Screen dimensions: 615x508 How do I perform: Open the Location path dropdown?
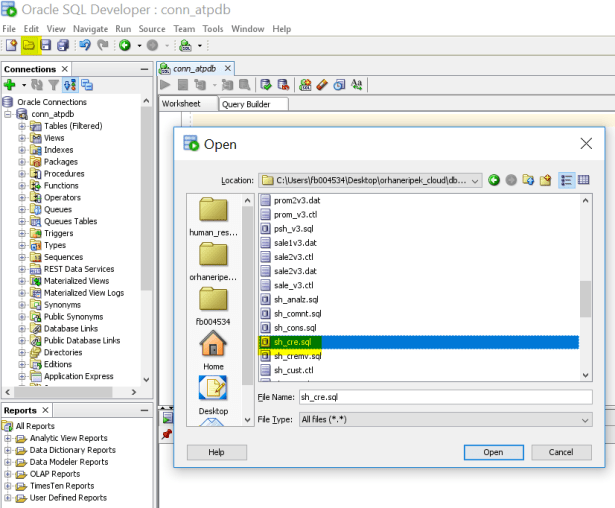(x=475, y=180)
